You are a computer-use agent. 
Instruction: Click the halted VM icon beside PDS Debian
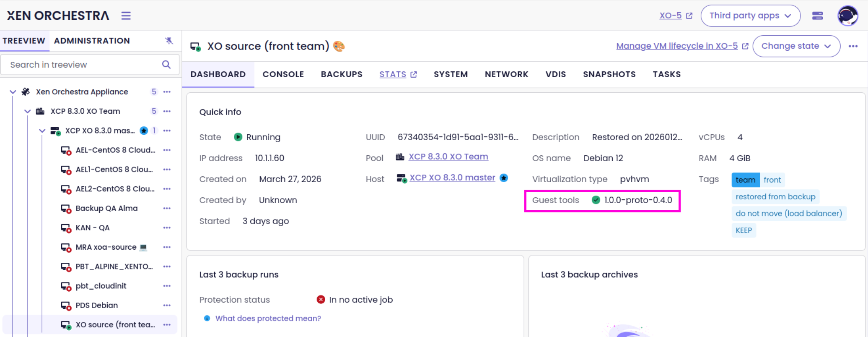pos(66,306)
